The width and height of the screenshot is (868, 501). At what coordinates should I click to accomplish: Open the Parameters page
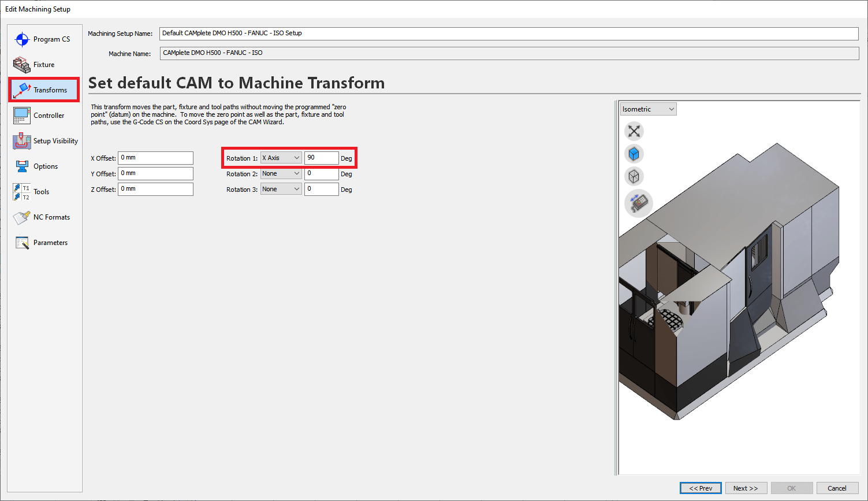click(44, 243)
